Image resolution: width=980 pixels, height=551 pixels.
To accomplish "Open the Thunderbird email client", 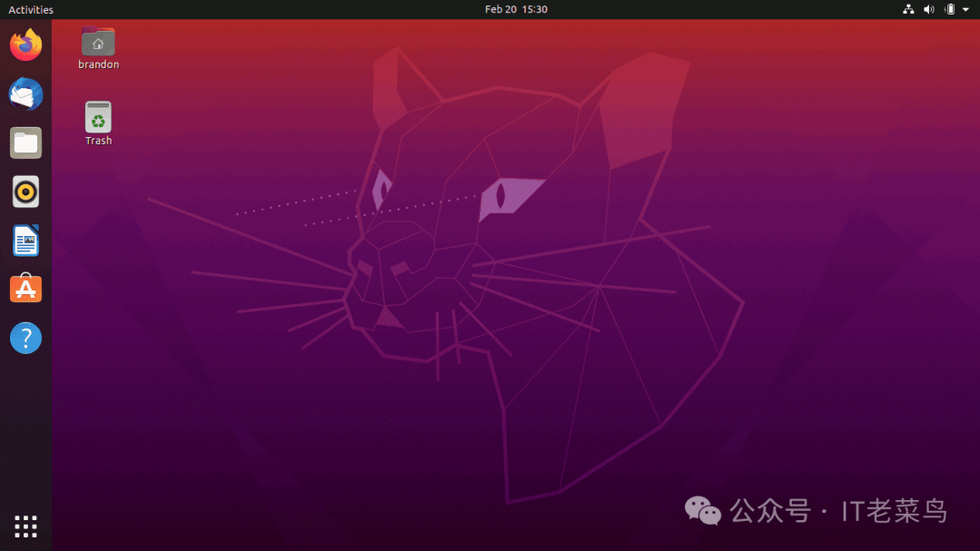I will pos(24,93).
